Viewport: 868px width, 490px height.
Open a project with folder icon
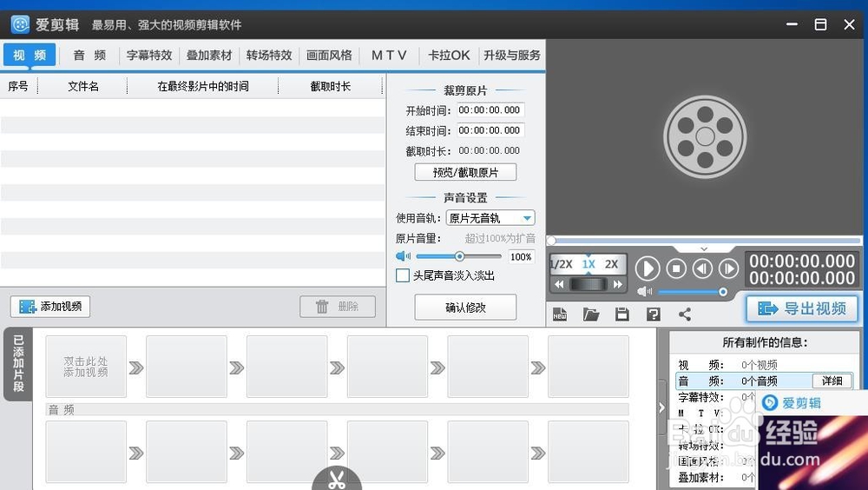click(591, 315)
